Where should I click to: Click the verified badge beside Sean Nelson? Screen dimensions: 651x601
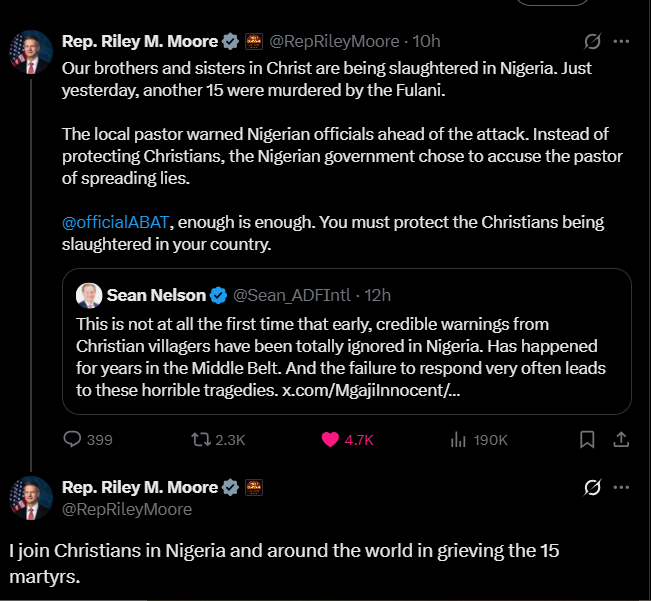pyautogui.click(x=218, y=295)
